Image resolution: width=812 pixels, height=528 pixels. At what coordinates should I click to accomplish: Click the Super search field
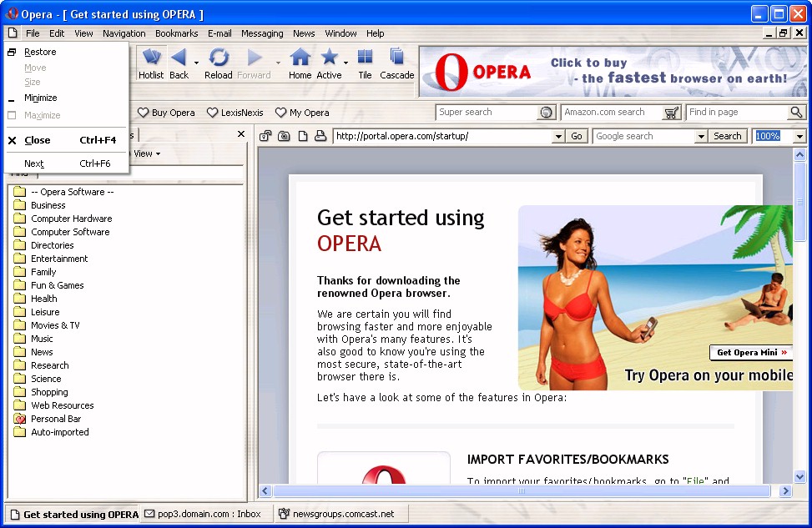pos(488,113)
